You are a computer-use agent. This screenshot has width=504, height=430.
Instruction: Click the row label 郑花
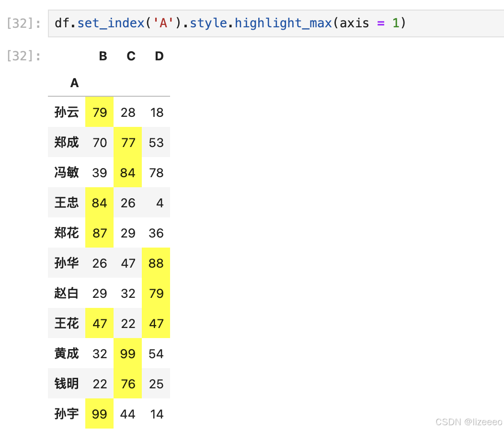[x=66, y=233]
